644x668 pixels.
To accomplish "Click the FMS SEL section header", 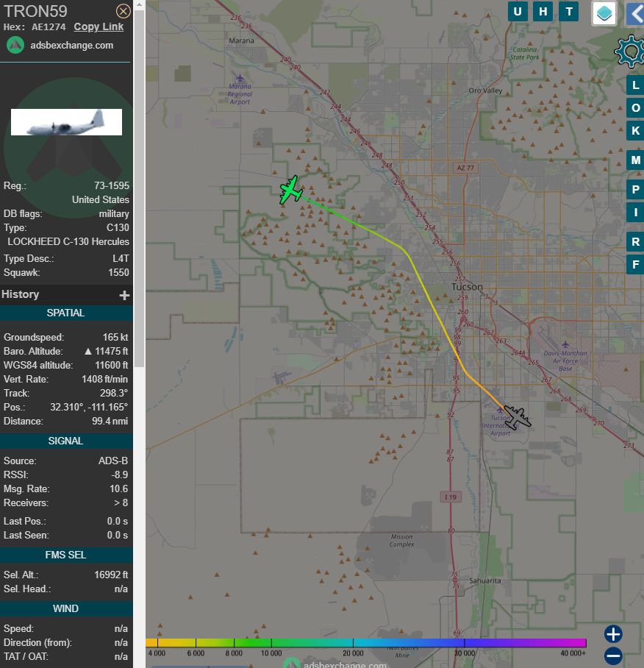I will 66,555.
